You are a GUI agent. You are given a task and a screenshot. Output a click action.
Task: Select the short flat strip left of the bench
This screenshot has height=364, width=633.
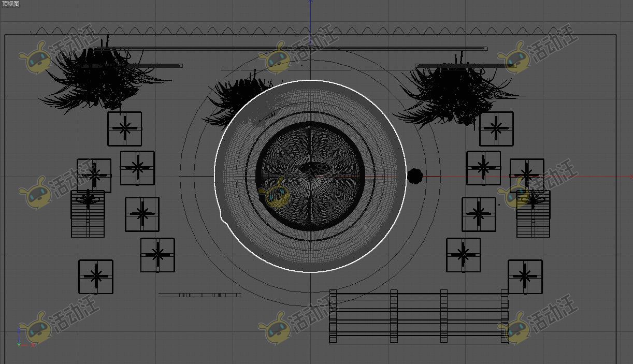pyautogui.click(x=199, y=295)
